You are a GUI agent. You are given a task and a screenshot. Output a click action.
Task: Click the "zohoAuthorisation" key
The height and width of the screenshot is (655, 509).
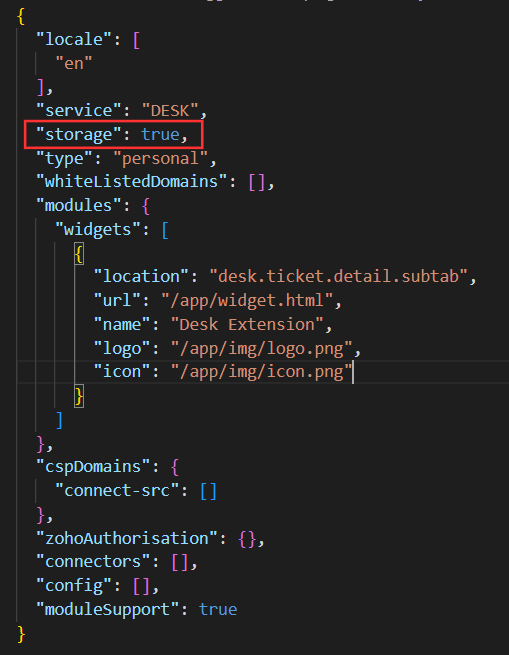(x=127, y=538)
